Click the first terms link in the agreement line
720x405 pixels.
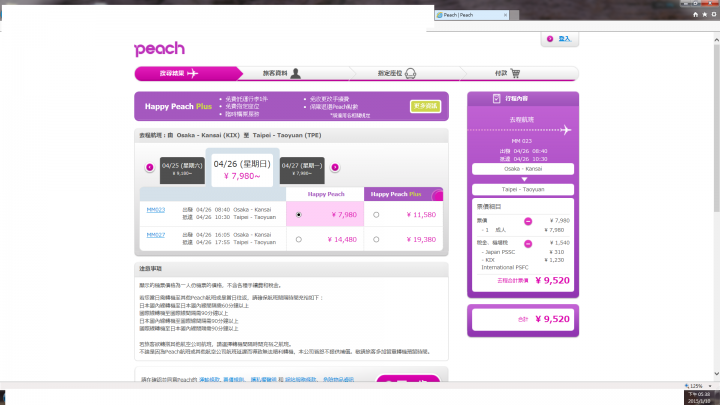tap(209, 380)
